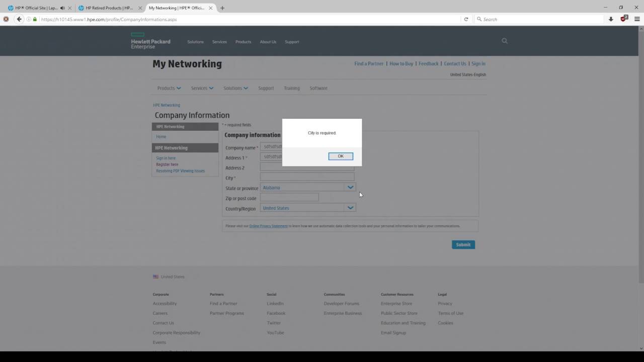Open the LinkedIn footer link
The height and width of the screenshot is (362, 644).
point(275,303)
